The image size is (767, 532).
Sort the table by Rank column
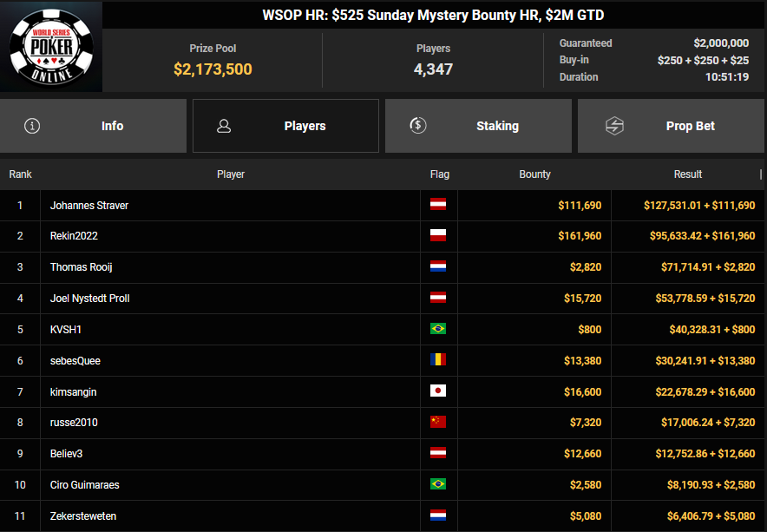[20, 174]
